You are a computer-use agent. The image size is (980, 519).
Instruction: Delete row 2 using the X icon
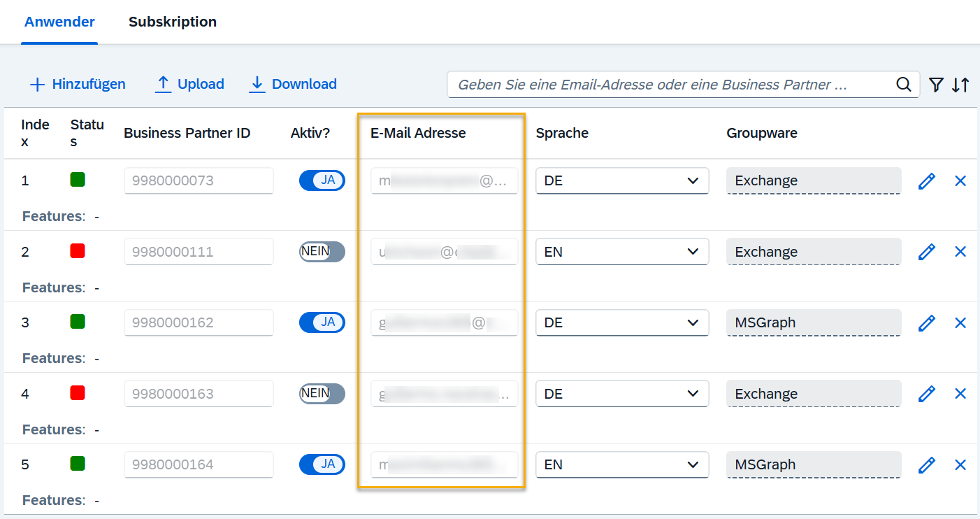tap(960, 252)
